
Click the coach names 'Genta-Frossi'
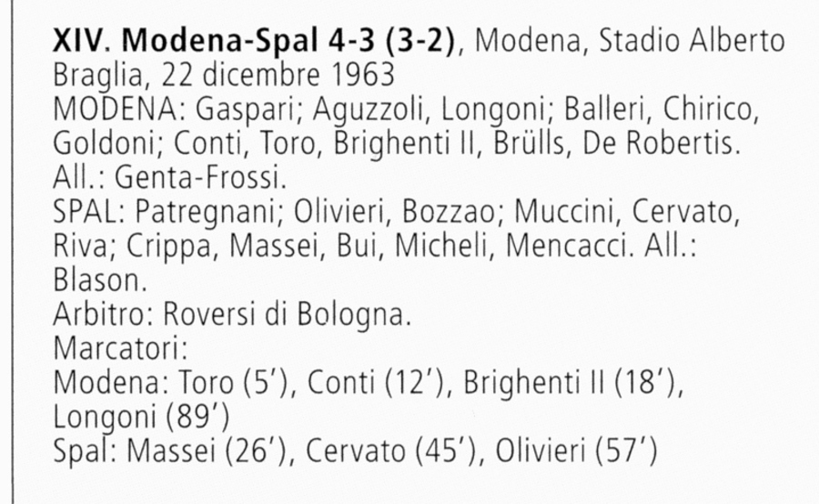coord(200,177)
